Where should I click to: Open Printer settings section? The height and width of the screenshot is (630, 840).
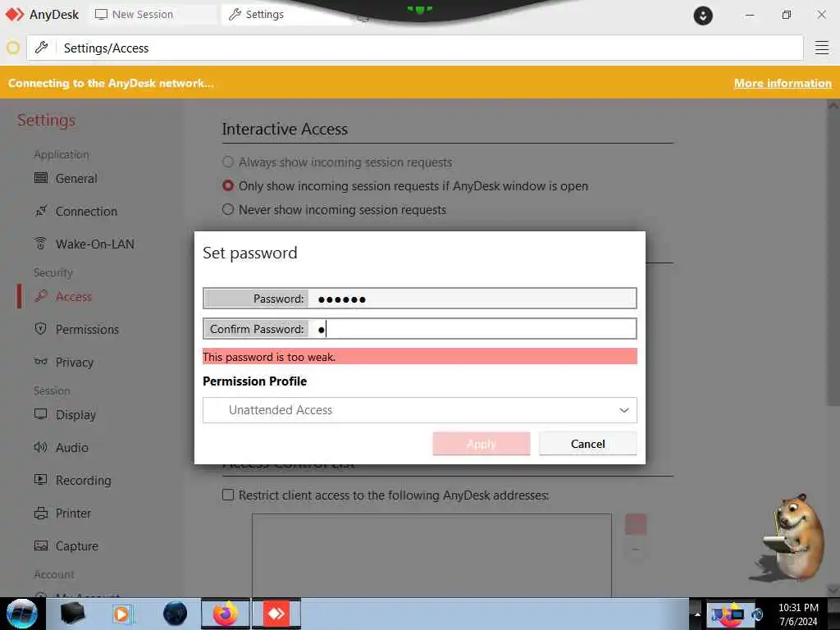pos(73,514)
